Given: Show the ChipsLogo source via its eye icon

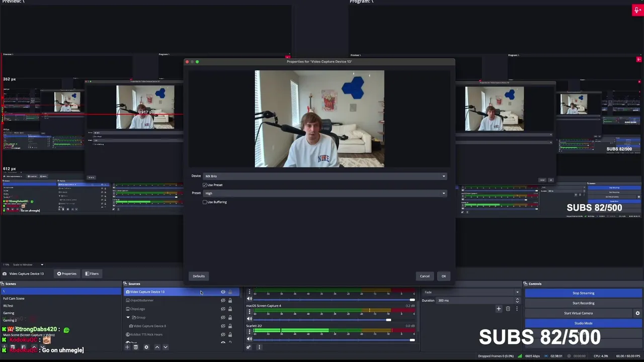Looking at the screenshot, I should 223,309.
